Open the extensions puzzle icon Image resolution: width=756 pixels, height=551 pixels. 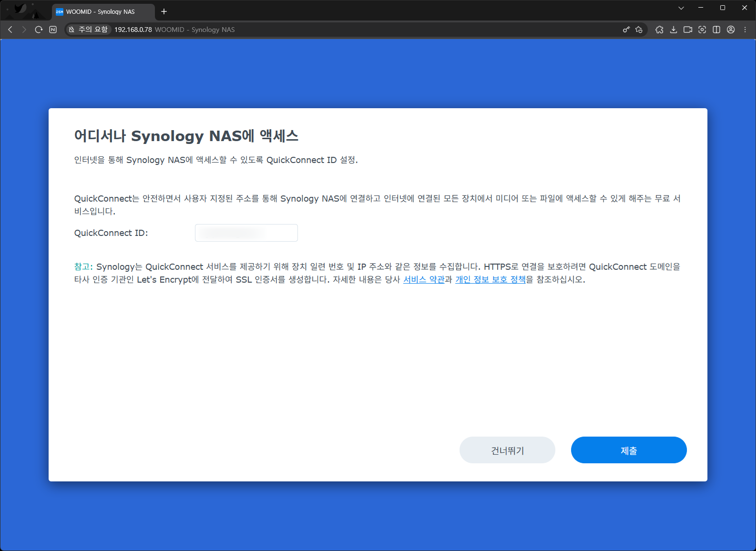[x=659, y=30]
